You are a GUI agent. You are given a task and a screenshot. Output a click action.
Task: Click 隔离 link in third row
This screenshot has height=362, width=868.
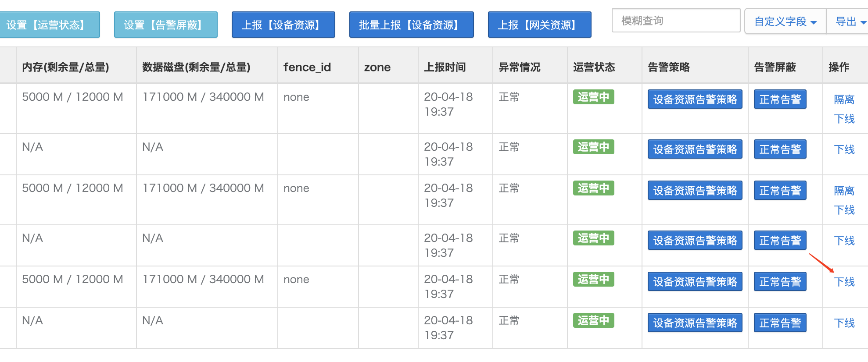(x=844, y=191)
